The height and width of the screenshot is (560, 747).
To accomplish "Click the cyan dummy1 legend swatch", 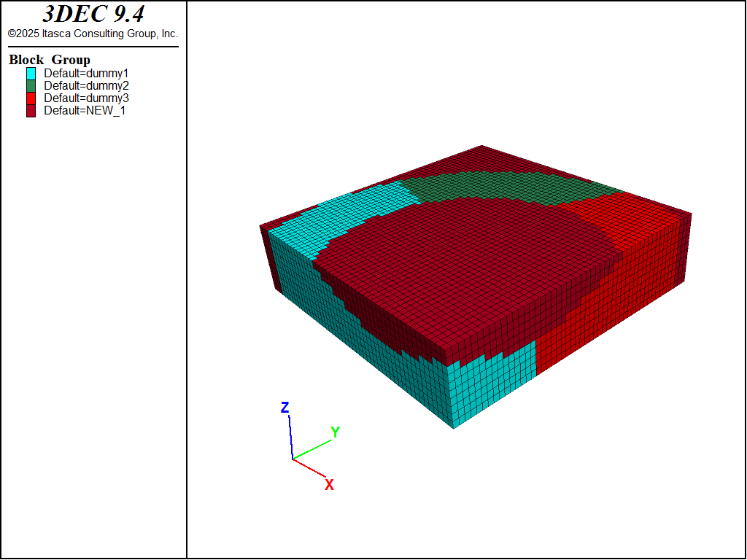I will pyautogui.click(x=31, y=73).
